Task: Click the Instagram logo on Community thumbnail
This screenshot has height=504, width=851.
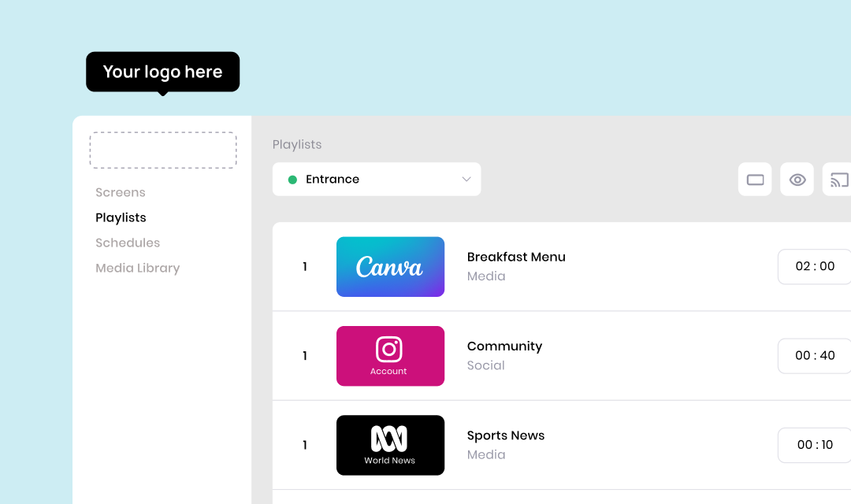Action: (x=389, y=350)
